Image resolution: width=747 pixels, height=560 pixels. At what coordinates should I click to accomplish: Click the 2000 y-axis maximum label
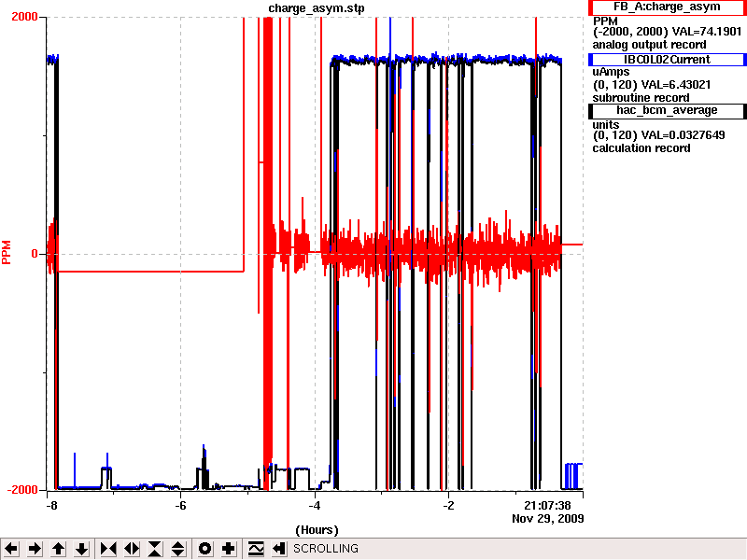(x=24, y=17)
